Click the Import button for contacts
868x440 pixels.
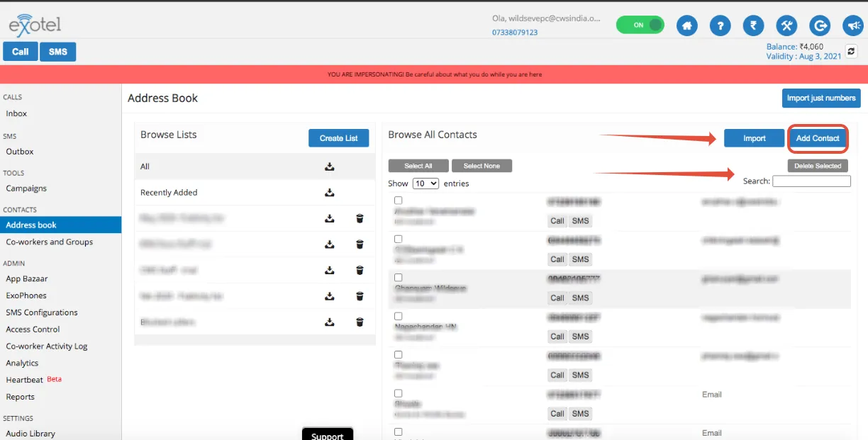(755, 138)
